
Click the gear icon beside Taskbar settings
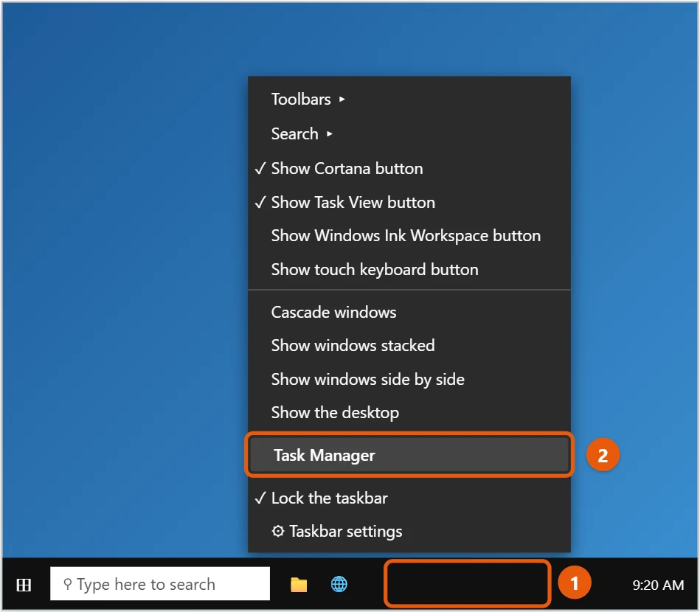click(x=277, y=531)
